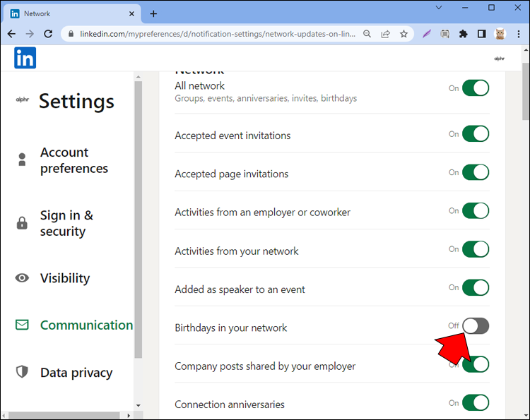Go back using the browser back arrow
This screenshot has width=530, height=420.
click(11, 34)
